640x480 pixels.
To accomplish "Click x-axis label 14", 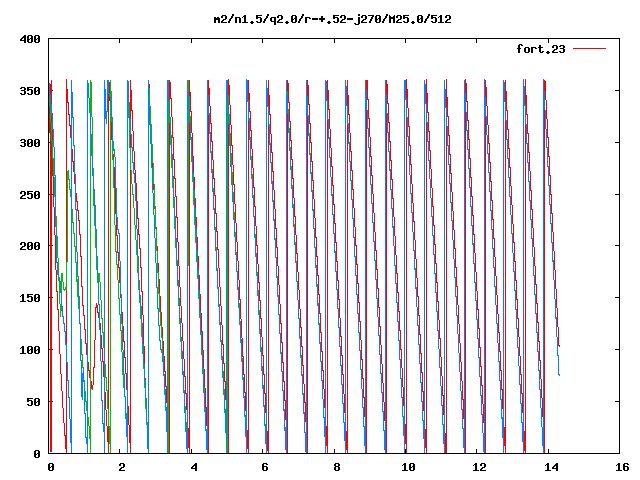I will (x=551, y=467).
